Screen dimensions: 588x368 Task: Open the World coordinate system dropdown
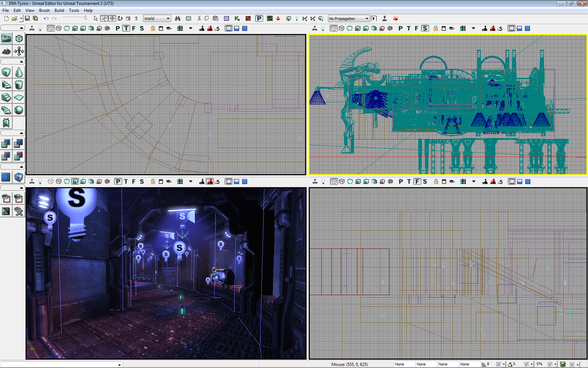[157, 19]
